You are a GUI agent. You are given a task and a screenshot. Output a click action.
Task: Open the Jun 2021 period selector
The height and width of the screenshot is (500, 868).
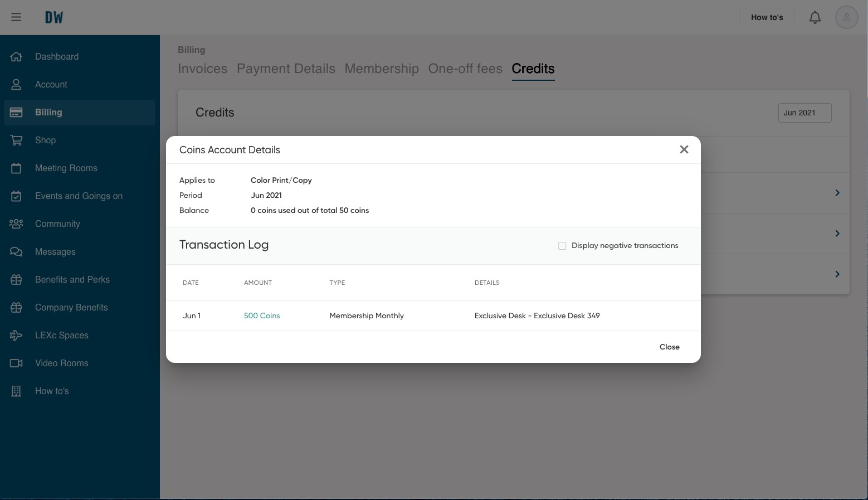click(x=804, y=113)
